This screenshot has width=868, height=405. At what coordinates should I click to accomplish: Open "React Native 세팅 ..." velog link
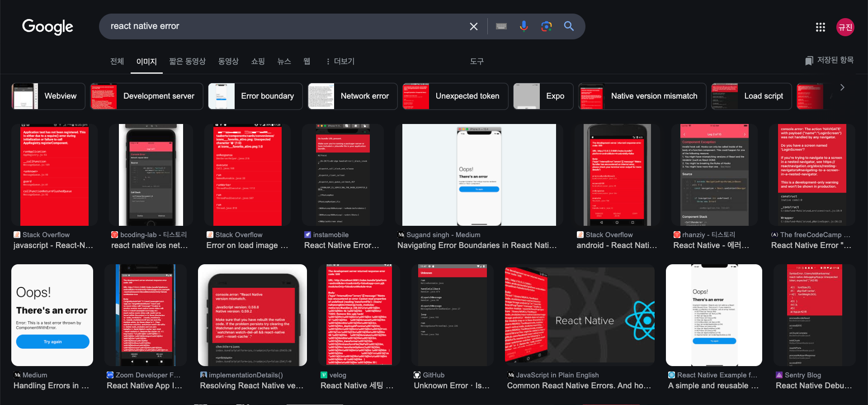point(357,386)
